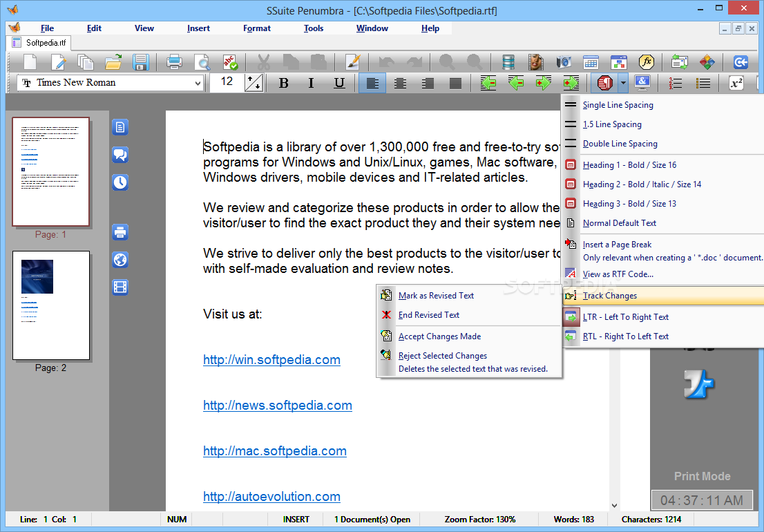This screenshot has width=764, height=532.
Task: Click the globe icon in the sidebar
Action: tap(120, 260)
